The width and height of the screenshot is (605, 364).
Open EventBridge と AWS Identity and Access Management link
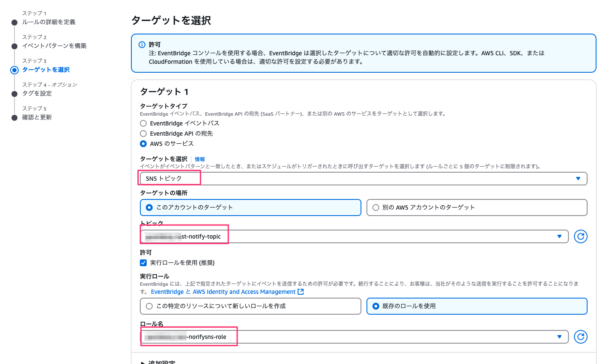point(223,292)
